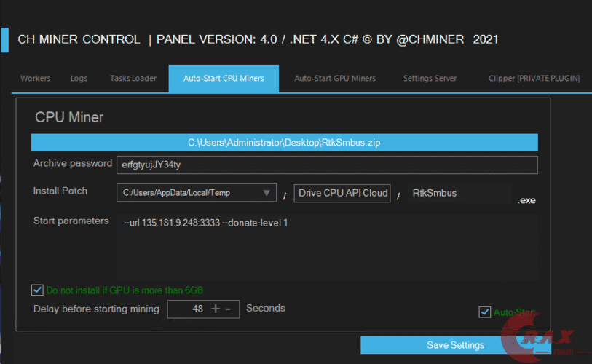Open the Logs tab
This screenshot has height=364, width=592.
[79, 78]
